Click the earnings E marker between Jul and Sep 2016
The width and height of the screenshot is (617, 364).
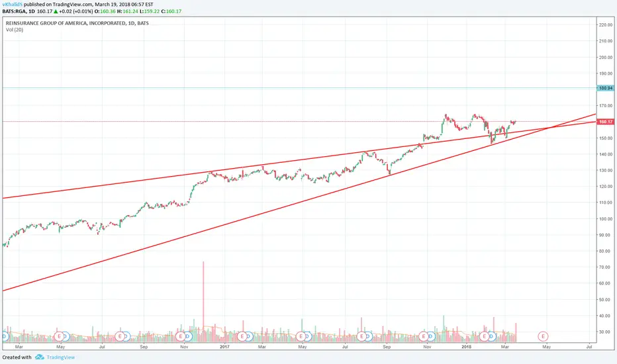[x=120, y=336]
